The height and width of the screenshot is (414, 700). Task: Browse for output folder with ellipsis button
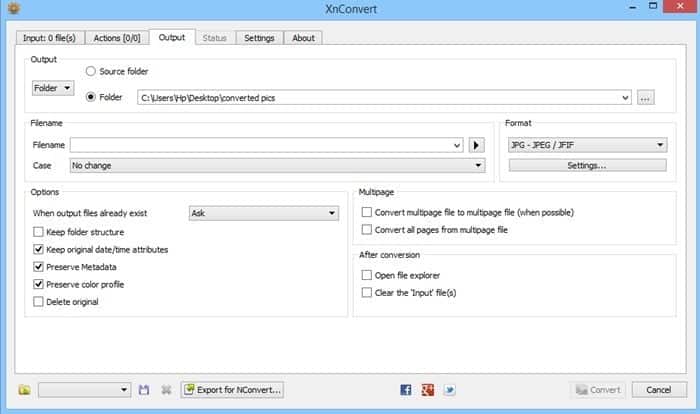coord(645,97)
